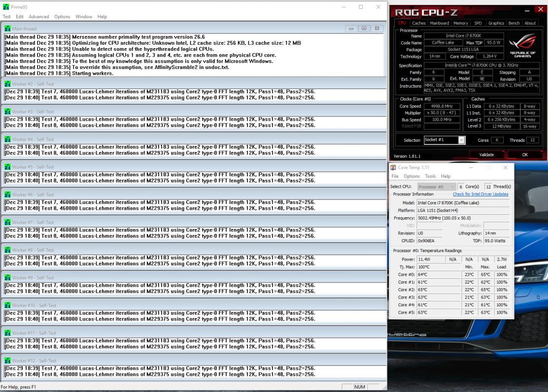Open the Options menu in Prime95
Screen dimensions: 548x392
coord(62,16)
